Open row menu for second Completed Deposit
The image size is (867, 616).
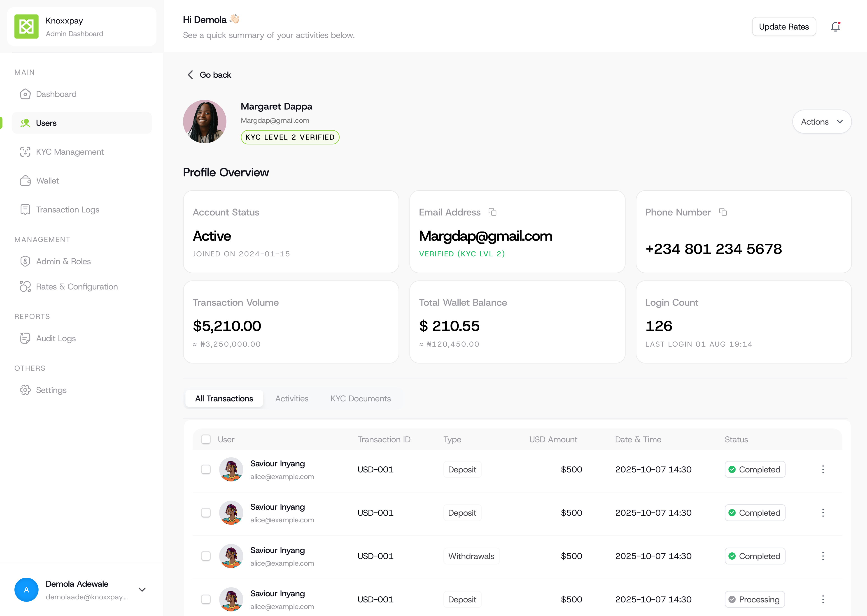tap(823, 513)
